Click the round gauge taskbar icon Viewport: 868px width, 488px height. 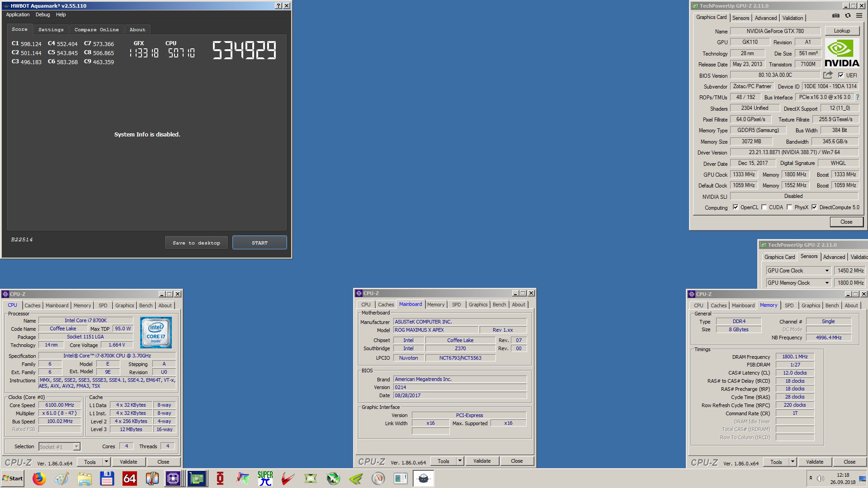tap(378, 479)
